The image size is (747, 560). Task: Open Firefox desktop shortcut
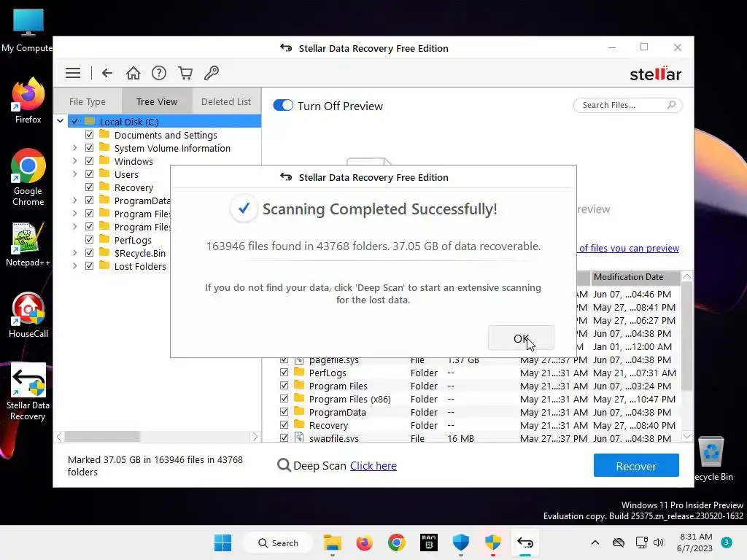click(28, 101)
